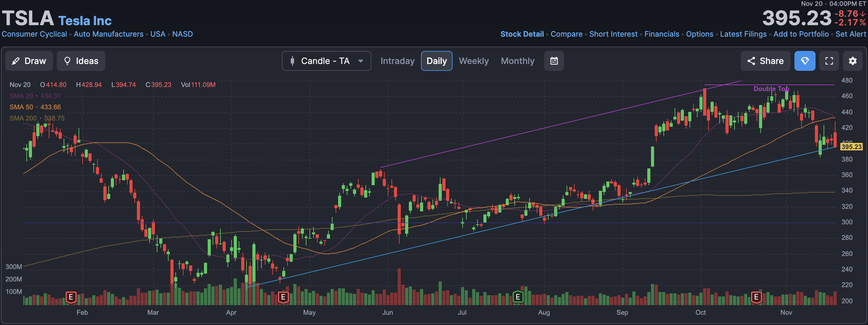Click the TSLA ticker symbol
This screenshot has height=325, width=868.
click(28, 18)
